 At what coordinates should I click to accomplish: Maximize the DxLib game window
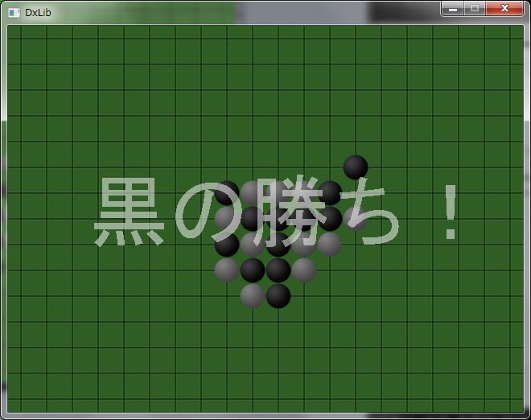[x=475, y=9]
